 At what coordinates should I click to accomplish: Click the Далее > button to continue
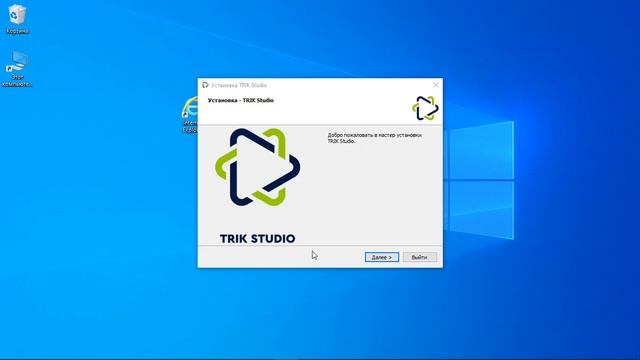(382, 257)
